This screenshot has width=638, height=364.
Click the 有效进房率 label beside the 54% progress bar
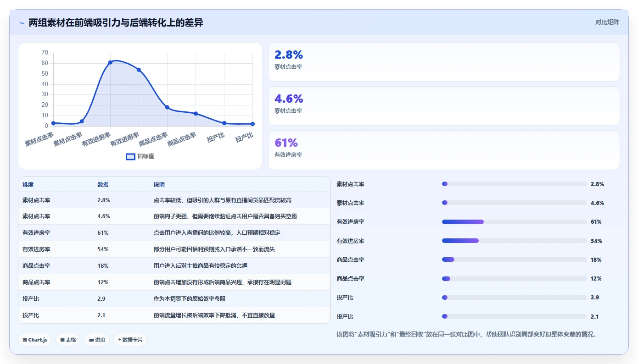click(x=351, y=241)
